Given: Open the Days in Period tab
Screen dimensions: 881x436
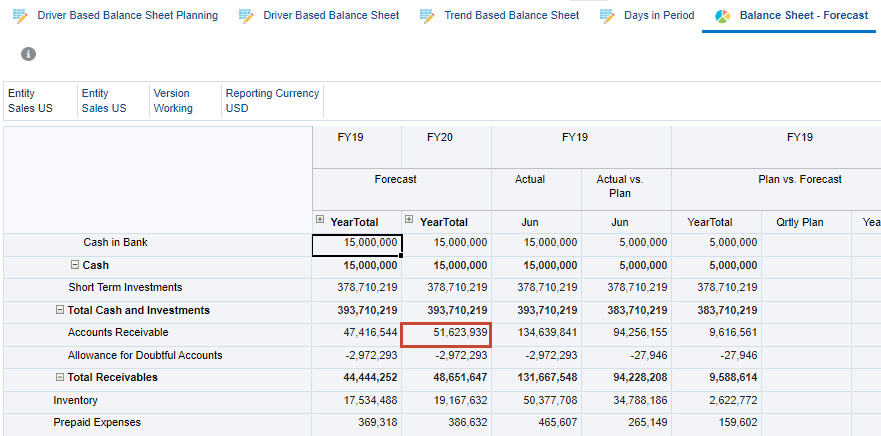Looking at the screenshot, I should tap(658, 16).
